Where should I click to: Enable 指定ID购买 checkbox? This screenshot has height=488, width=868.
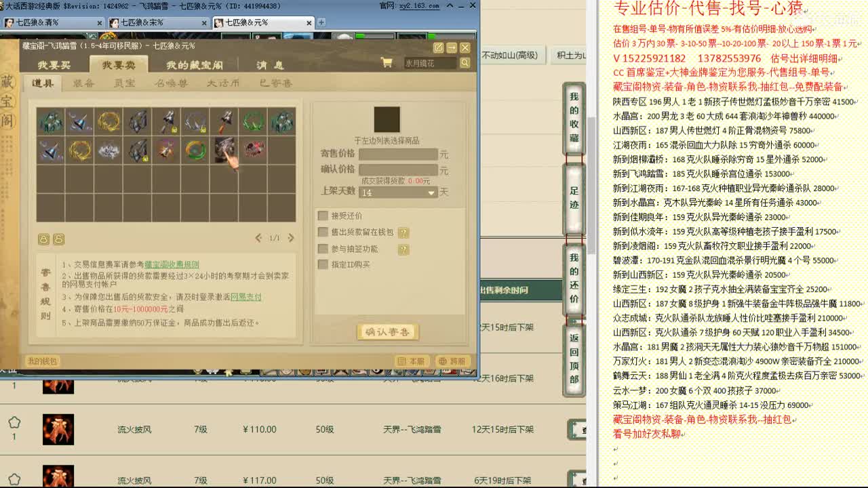point(323,264)
